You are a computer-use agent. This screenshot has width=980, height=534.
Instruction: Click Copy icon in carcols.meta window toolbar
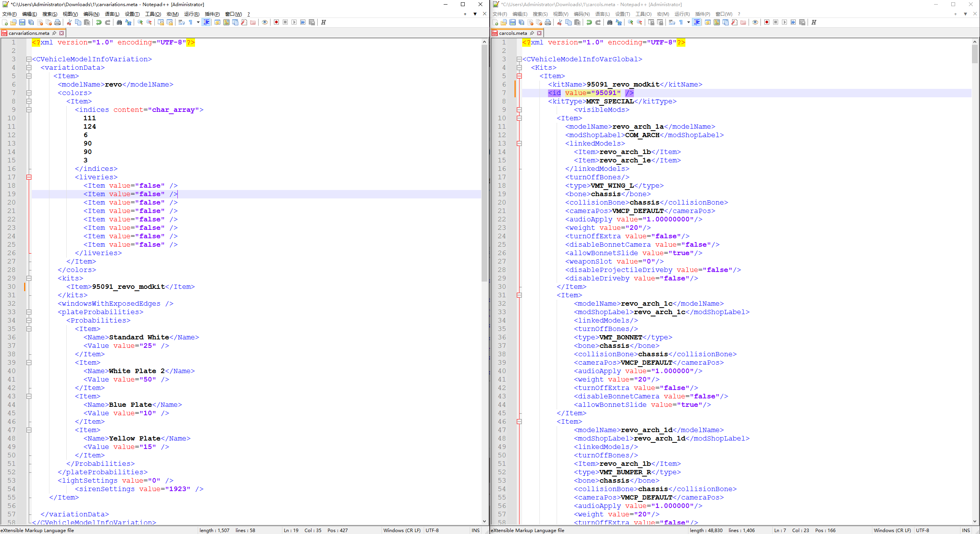tap(569, 22)
